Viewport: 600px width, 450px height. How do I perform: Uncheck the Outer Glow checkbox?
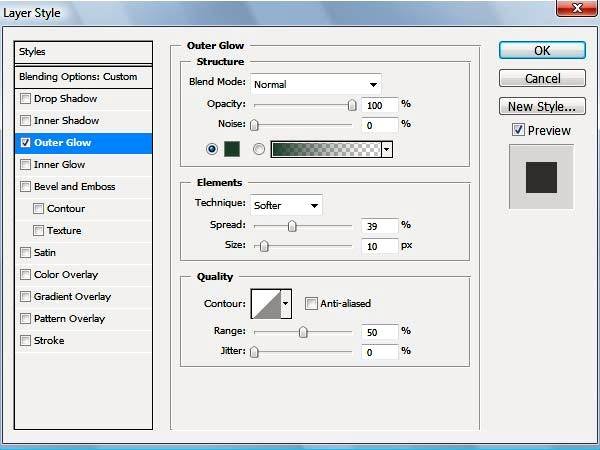click(25, 143)
